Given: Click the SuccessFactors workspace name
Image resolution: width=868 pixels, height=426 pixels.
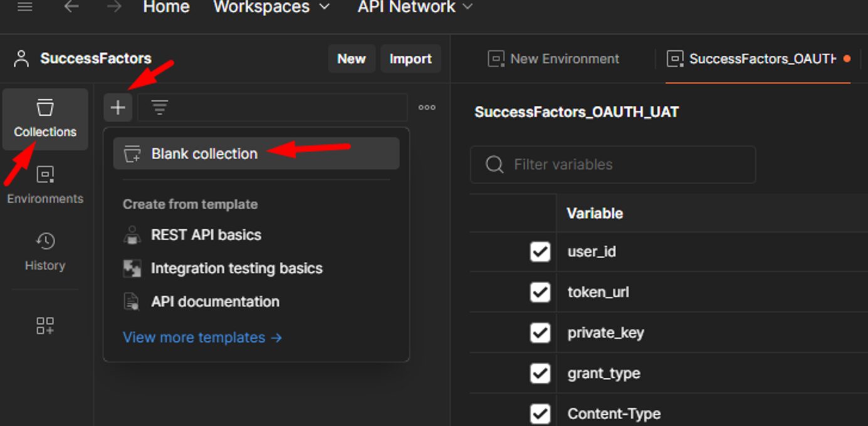Looking at the screenshot, I should point(96,58).
